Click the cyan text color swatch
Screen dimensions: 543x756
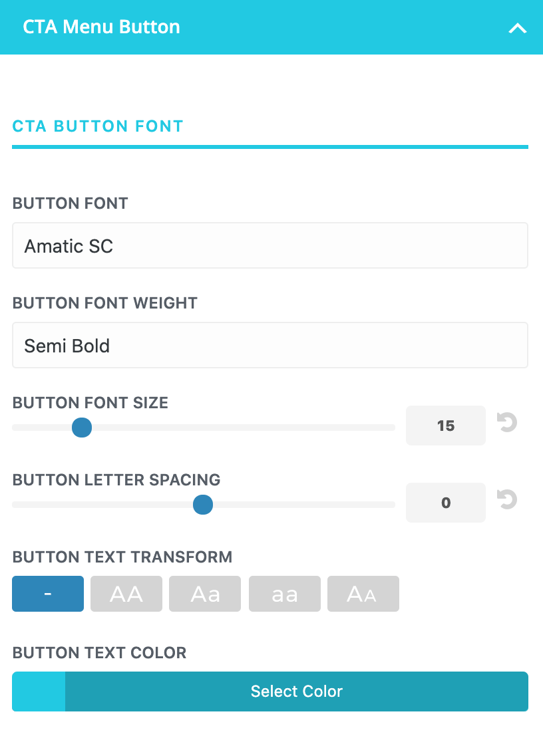[x=39, y=692]
